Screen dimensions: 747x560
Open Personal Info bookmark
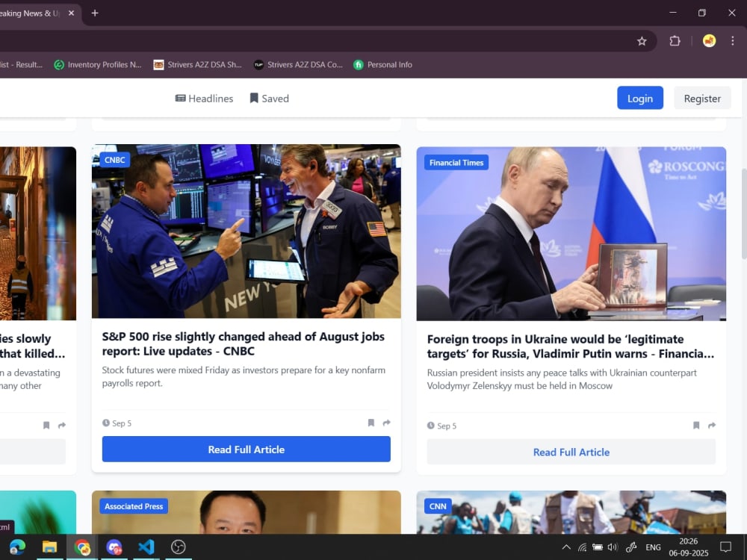point(383,65)
